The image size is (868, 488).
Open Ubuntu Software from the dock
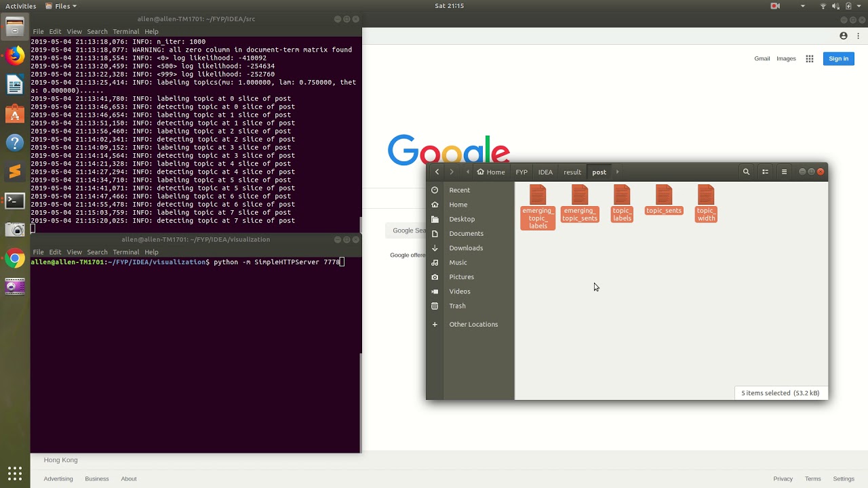tap(15, 114)
